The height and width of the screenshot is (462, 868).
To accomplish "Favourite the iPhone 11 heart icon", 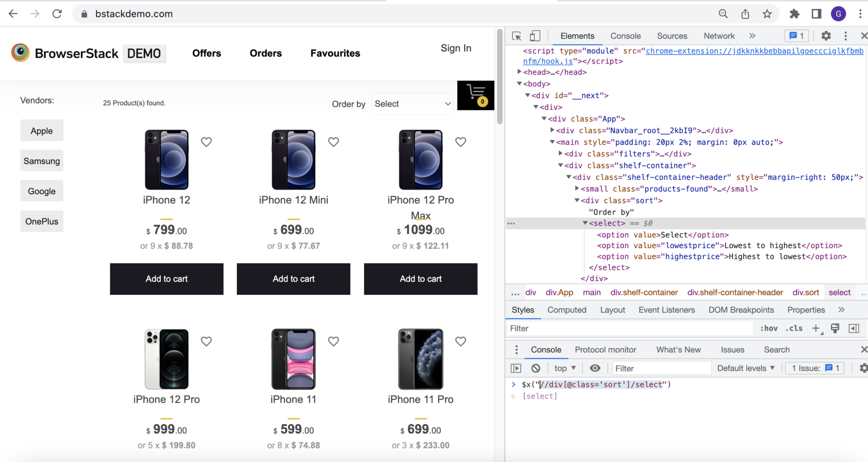I will point(334,342).
